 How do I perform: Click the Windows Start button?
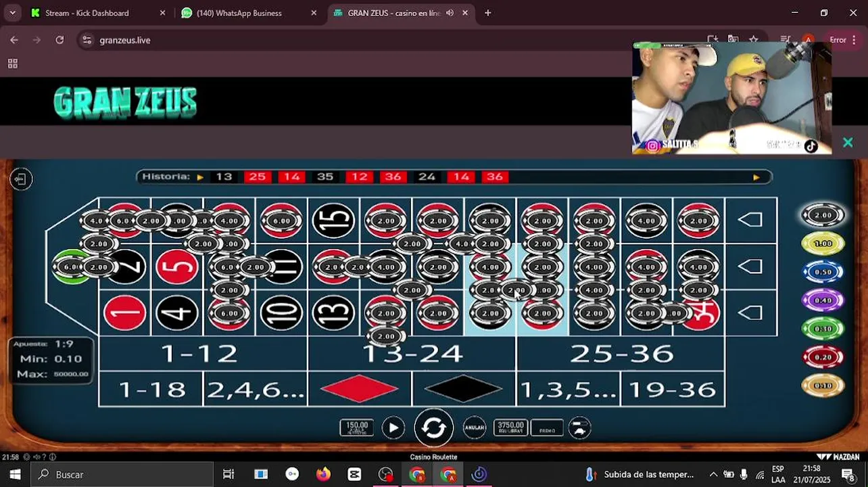pyautogui.click(x=16, y=474)
